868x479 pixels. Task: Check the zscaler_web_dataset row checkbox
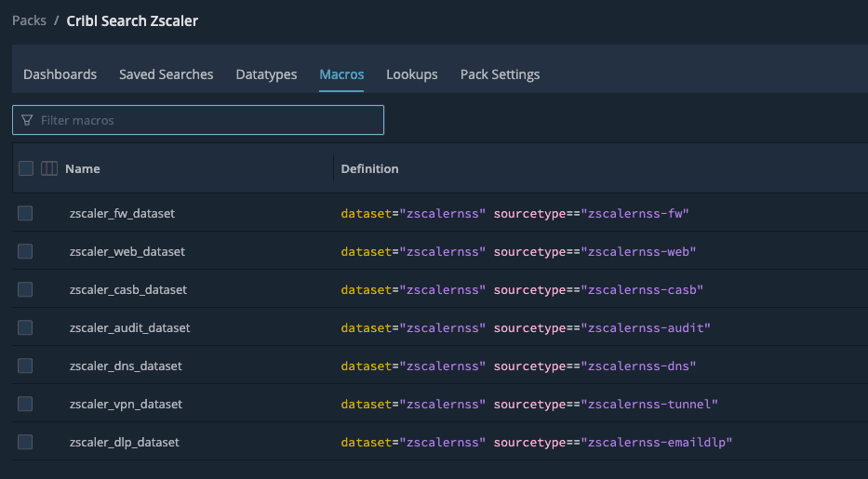point(25,251)
